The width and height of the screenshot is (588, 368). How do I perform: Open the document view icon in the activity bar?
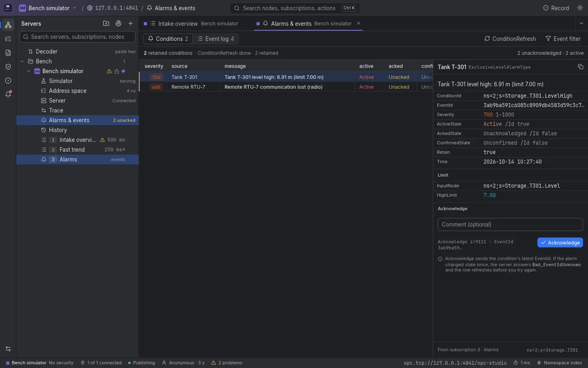point(8,53)
